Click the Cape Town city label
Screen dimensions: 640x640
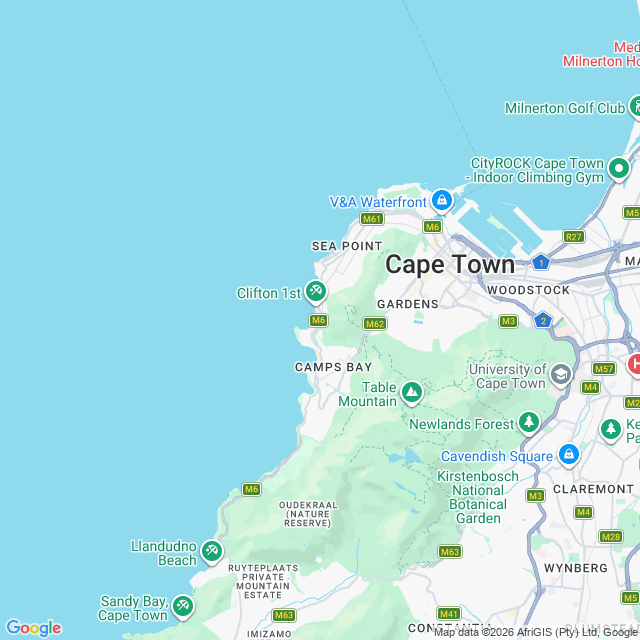tap(450, 264)
